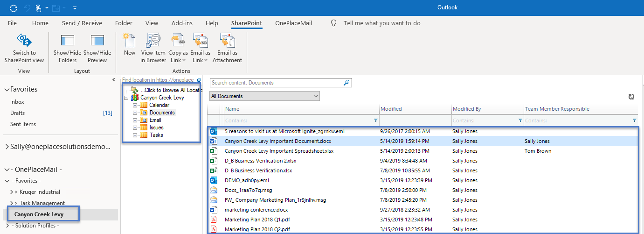Click the Send/Receive All Folders icon in title bar
The height and width of the screenshot is (234, 644).
click(13, 7)
